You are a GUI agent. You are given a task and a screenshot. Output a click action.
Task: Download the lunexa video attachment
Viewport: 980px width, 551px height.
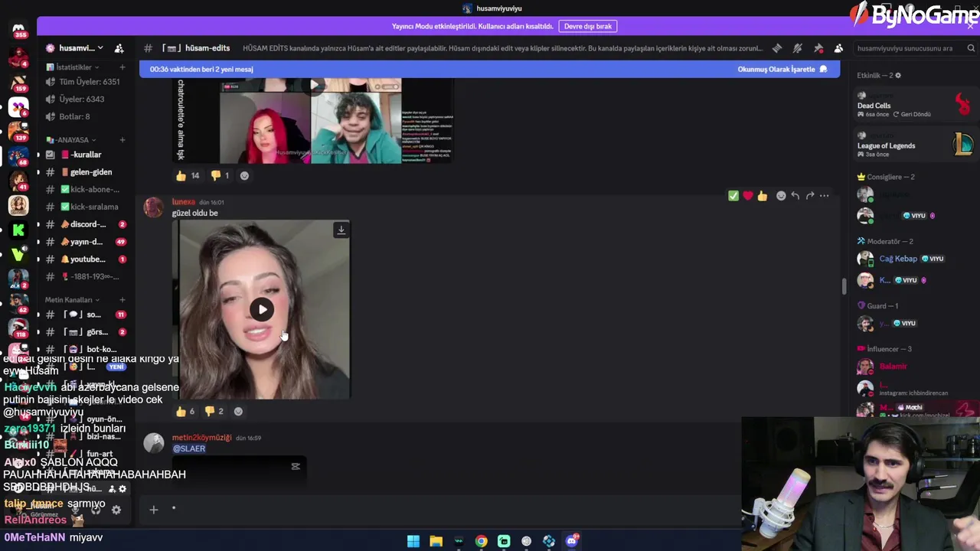pyautogui.click(x=341, y=230)
